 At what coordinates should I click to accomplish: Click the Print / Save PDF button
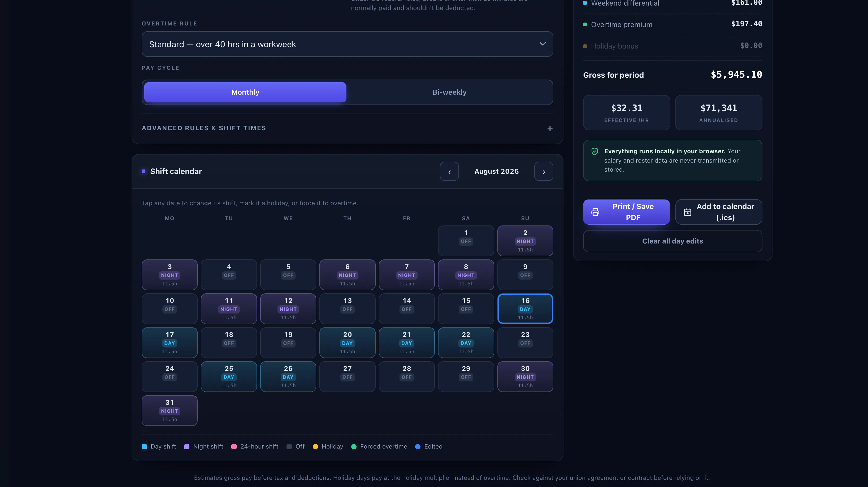click(x=626, y=212)
